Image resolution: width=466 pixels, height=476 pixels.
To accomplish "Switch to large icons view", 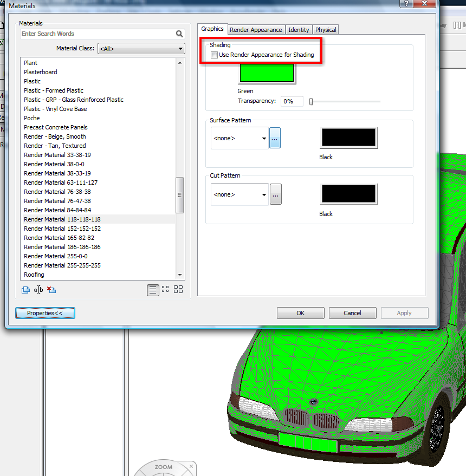I will (x=178, y=289).
